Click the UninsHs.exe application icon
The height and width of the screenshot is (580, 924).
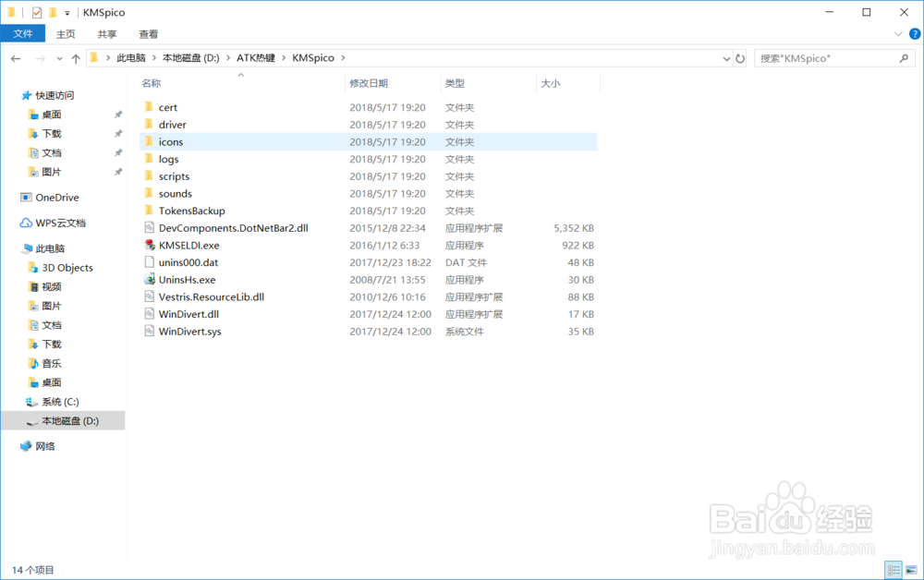[x=150, y=280]
